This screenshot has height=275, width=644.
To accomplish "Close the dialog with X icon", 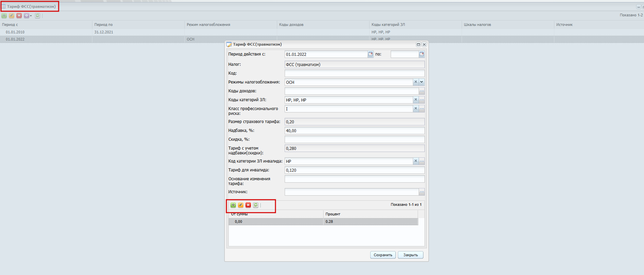I will (424, 45).
